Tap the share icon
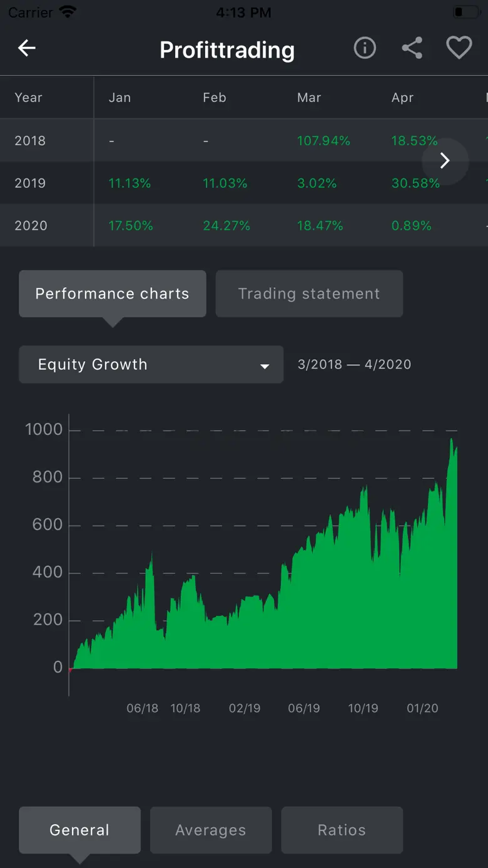This screenshot has height=868, width=488. (x=412, y=48)
